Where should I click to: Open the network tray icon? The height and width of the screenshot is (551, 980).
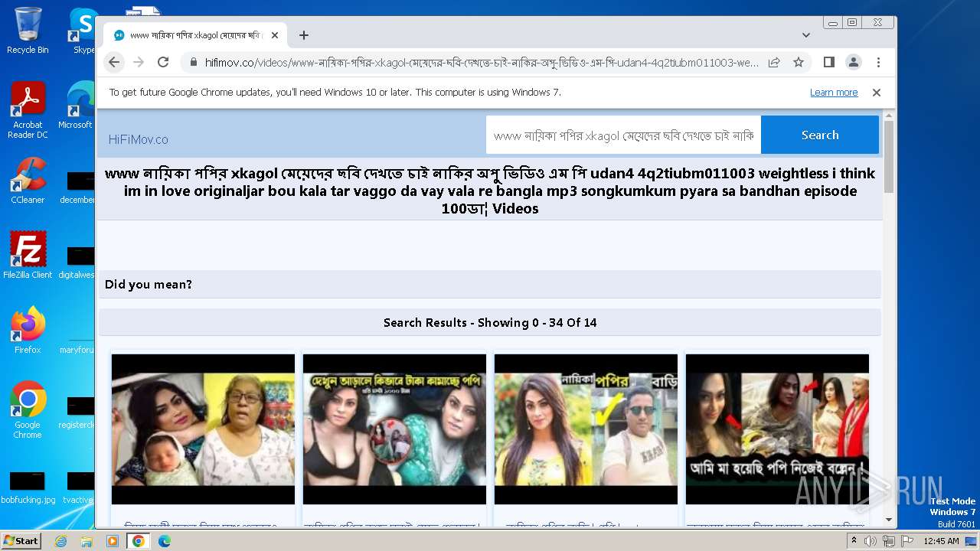coord(888,541)
